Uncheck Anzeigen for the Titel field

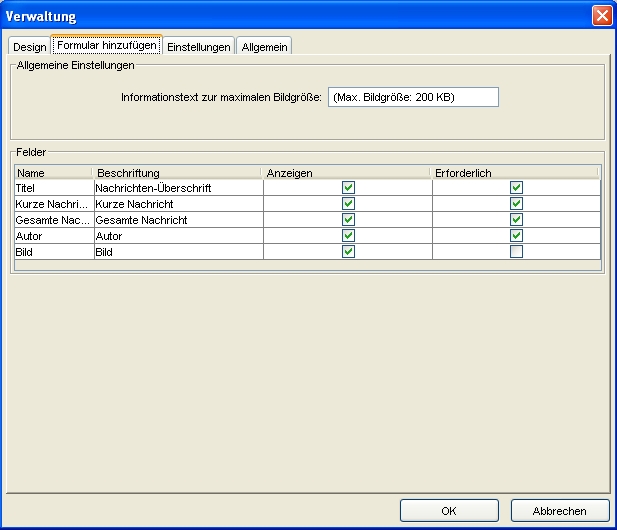[348, 188]
